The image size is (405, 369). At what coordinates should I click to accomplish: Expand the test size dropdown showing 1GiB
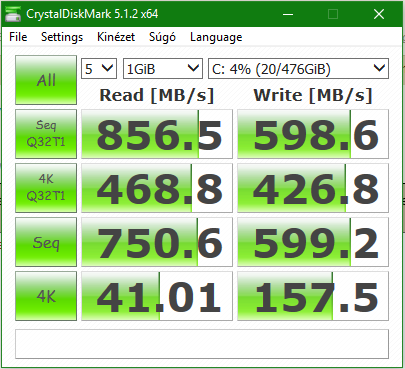coord(163,69)
